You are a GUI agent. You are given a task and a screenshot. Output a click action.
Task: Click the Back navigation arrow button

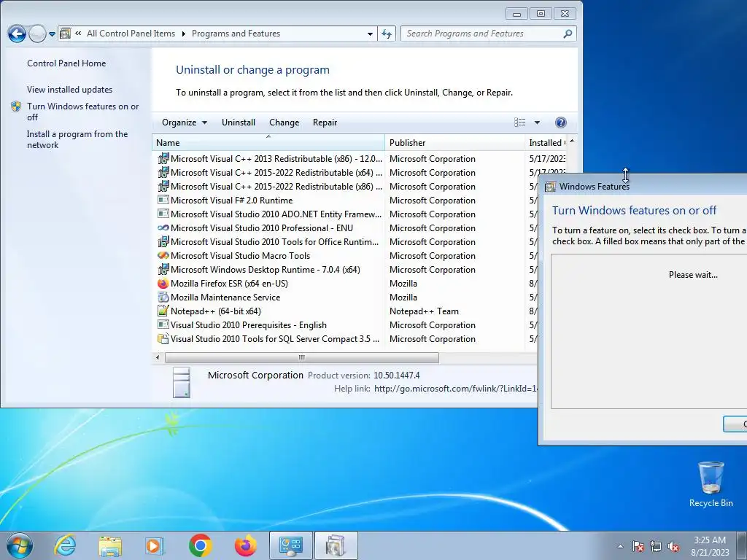point(18,34)
